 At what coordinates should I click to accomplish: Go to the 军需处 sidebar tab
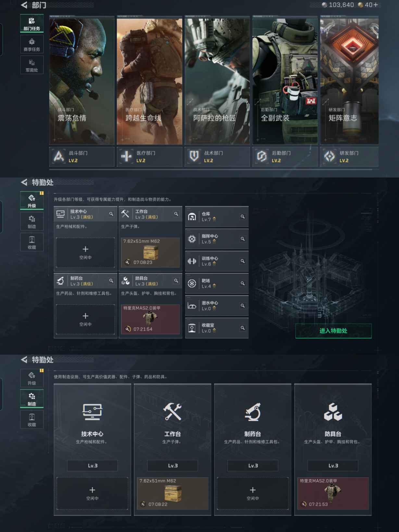coord(32,65)
